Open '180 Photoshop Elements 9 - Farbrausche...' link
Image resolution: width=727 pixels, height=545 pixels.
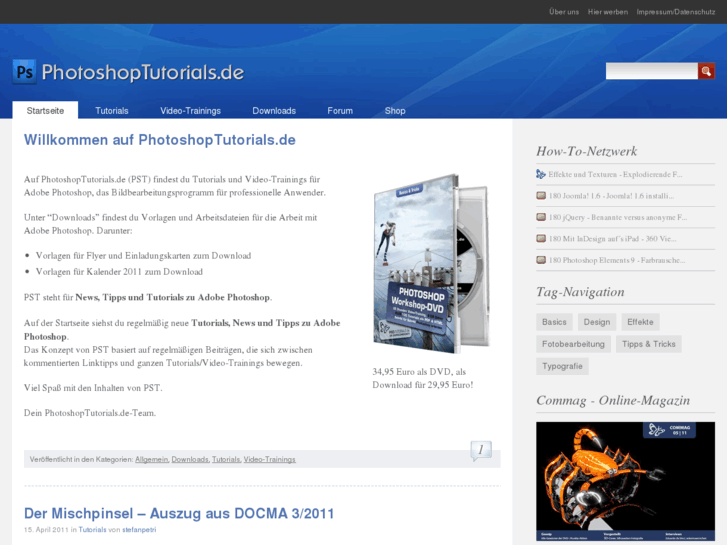tap(617, 260)
